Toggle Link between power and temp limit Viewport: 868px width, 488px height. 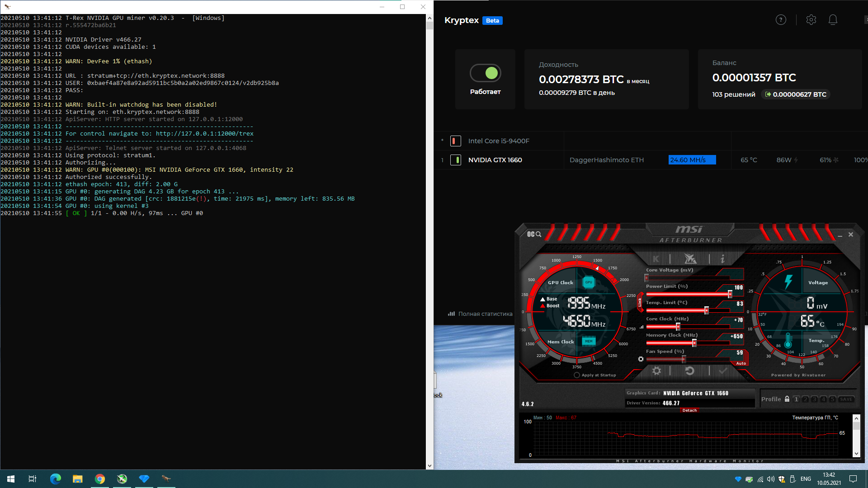coord(640,302)
